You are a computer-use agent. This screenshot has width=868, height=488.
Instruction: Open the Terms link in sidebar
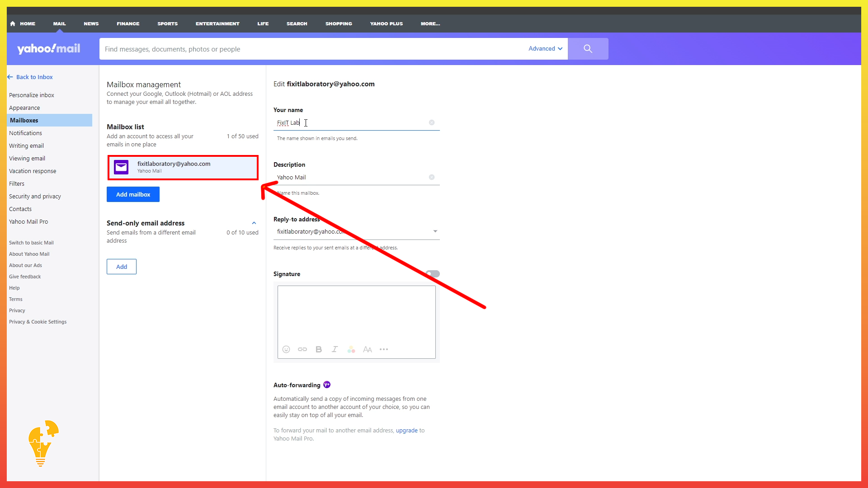click(16, 299)
